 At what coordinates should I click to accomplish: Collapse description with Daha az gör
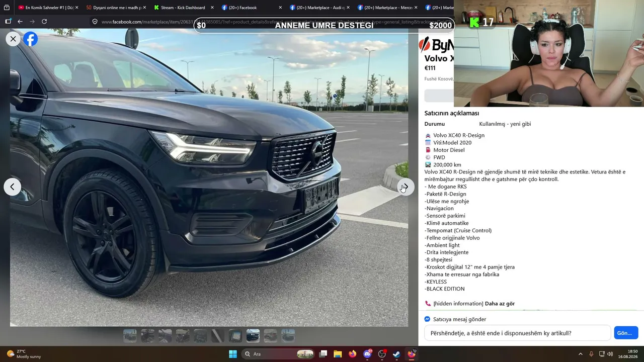(500, 304)
